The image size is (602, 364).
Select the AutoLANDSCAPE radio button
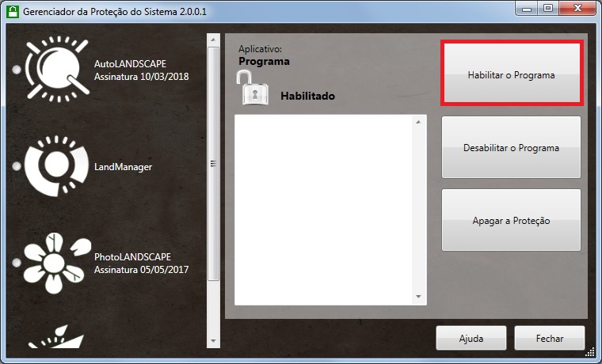click(17, 70)
